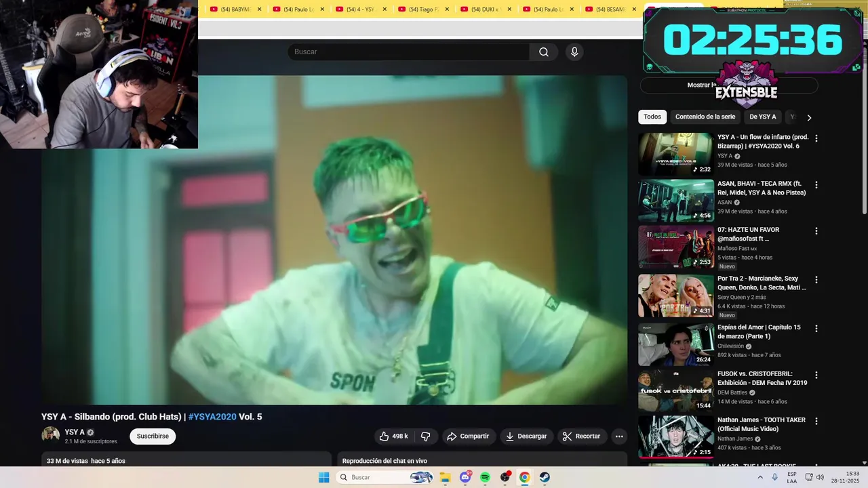Open Por Tra 2 video thumbnail
This screenshot has height=488, width=868.
(x=676, y=296)
